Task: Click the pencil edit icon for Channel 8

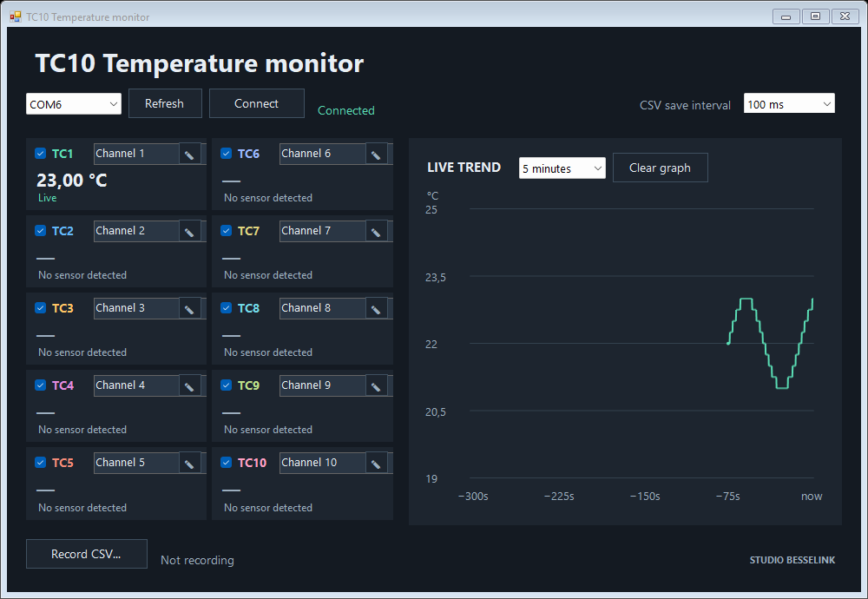Action: pyautogui.click(x=377, y=309)
